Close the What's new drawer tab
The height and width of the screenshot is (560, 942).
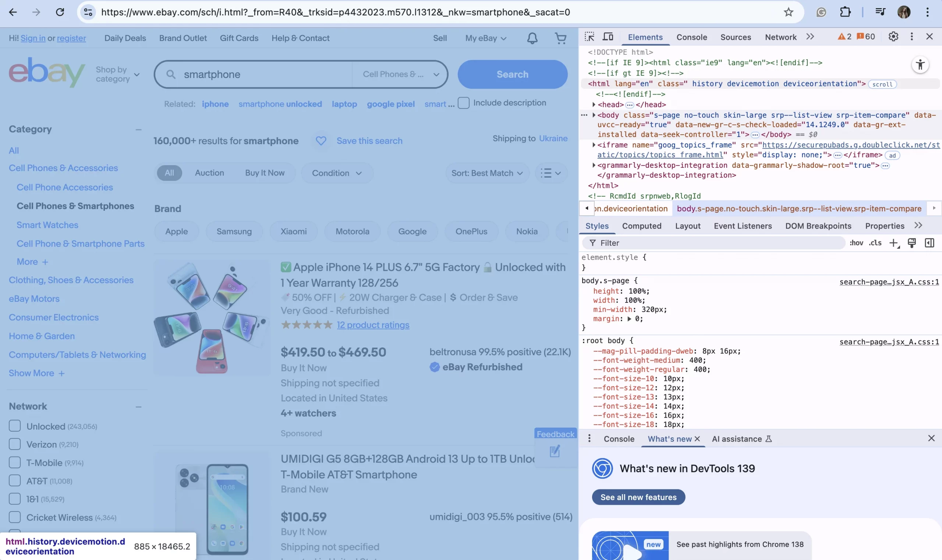pyautogui.click(x=697, y=439)
